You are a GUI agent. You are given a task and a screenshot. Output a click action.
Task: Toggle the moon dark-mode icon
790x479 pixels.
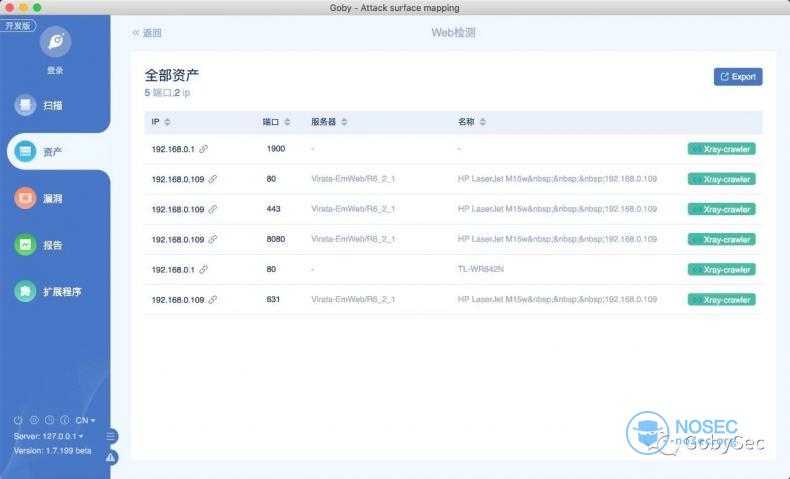64,420
